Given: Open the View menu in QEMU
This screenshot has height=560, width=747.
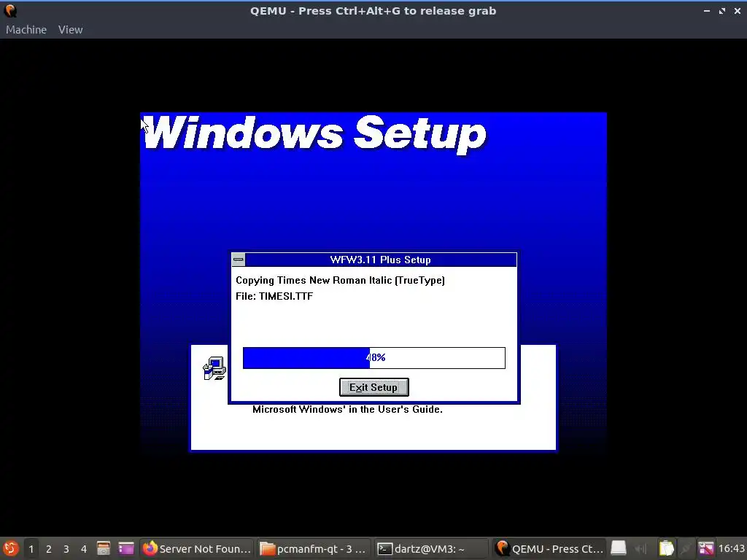Looking at the screenshot, I should [x=71, y=29].
